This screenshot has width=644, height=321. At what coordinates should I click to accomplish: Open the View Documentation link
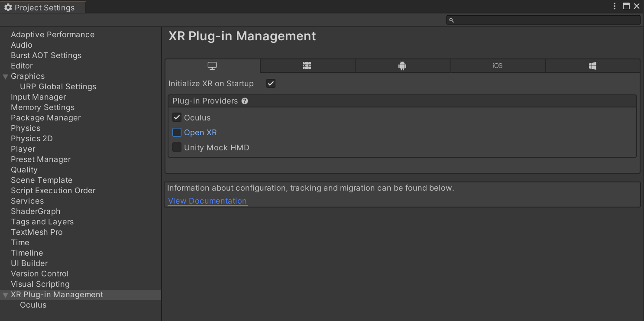(207, 201)
